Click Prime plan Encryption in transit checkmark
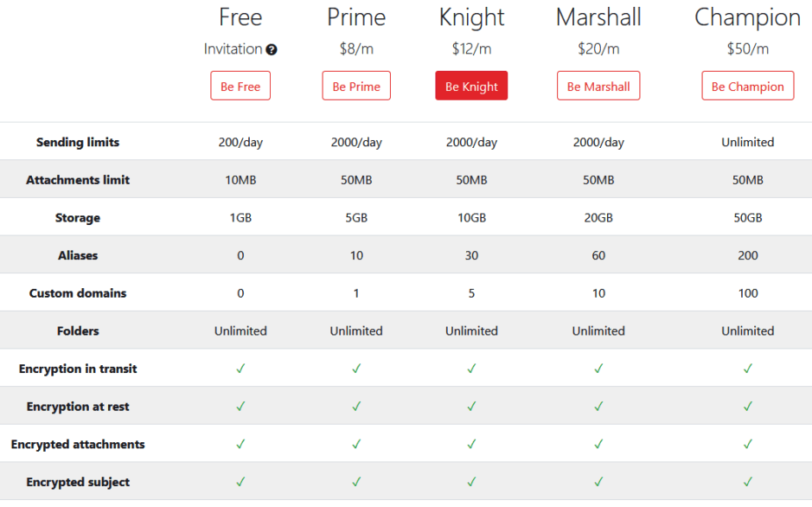 point(356,369)
